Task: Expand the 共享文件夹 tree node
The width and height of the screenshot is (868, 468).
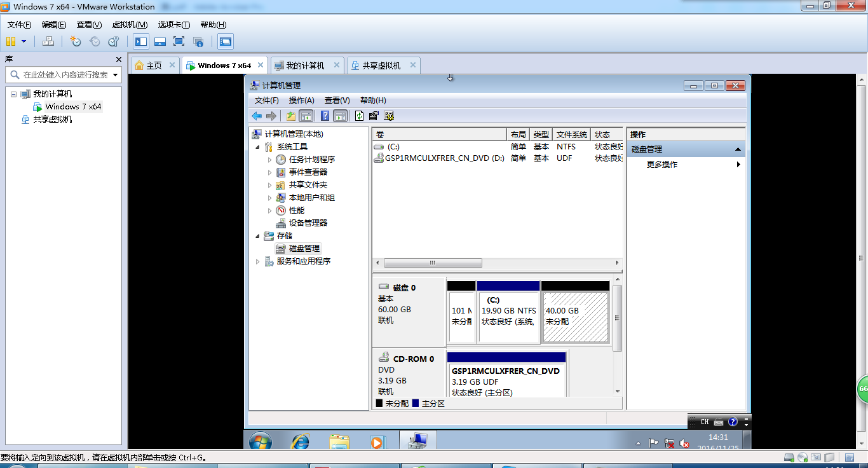Action: [x=269, y=185]
